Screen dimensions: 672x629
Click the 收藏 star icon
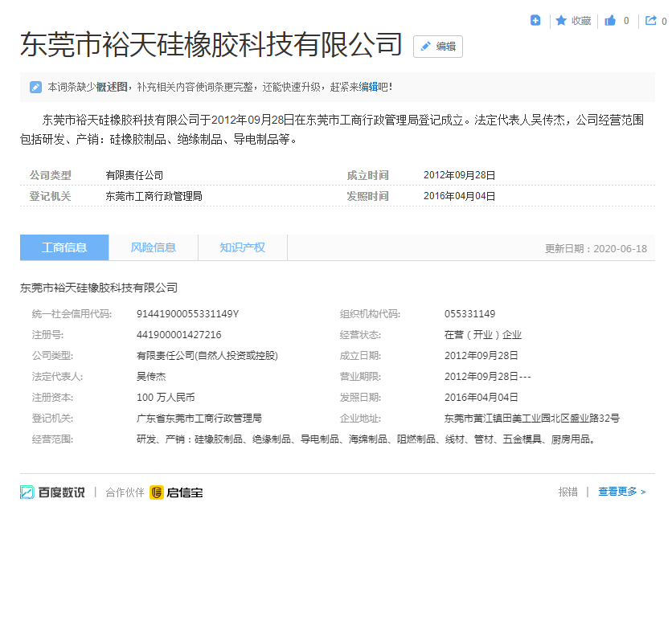(x=561, y=21)
